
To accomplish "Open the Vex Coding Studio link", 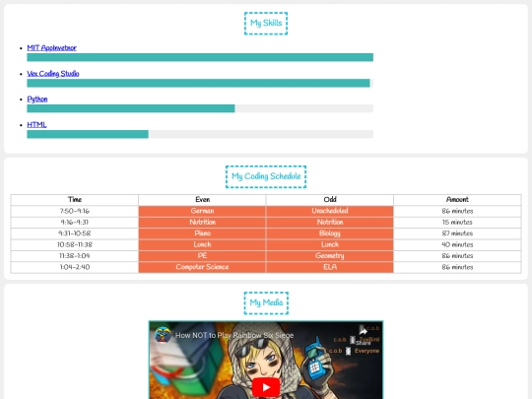I will click(x=53, y=74).
